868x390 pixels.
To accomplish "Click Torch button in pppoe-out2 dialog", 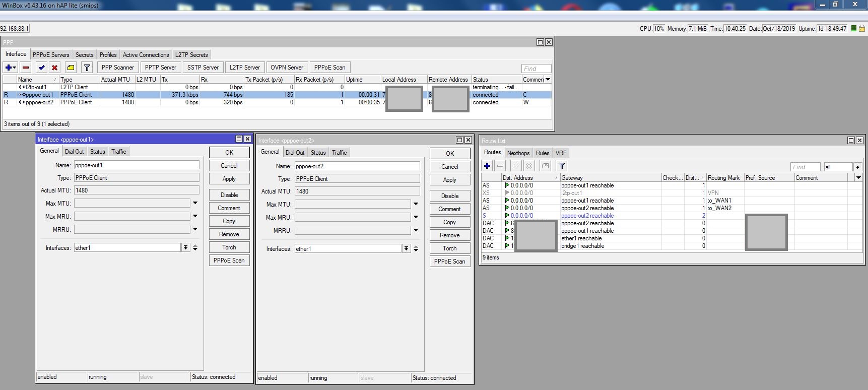I will [449, 248].
